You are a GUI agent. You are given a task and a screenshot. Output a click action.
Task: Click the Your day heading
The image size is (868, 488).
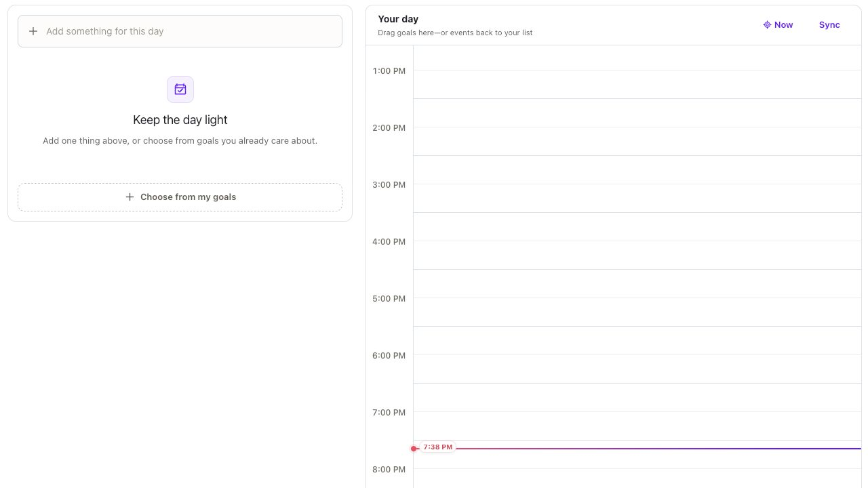398,19
